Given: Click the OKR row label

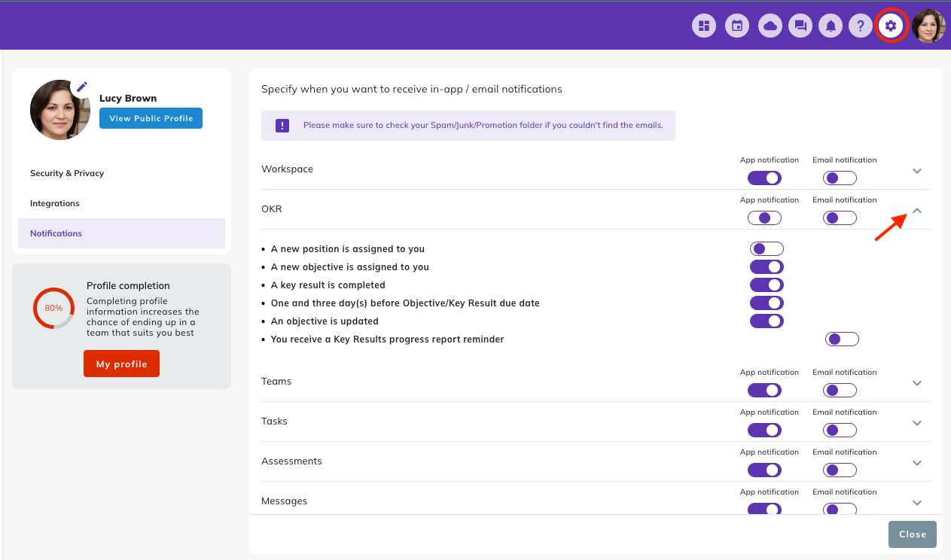Looking at the screenshot, I should [x=272, y=209].
